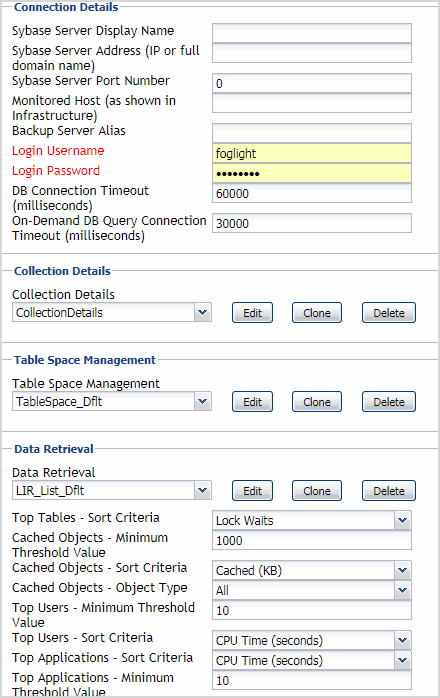The image size is (440, 698).
Task: Focus the Sybase Server Address input box
Action: point(312,53)
